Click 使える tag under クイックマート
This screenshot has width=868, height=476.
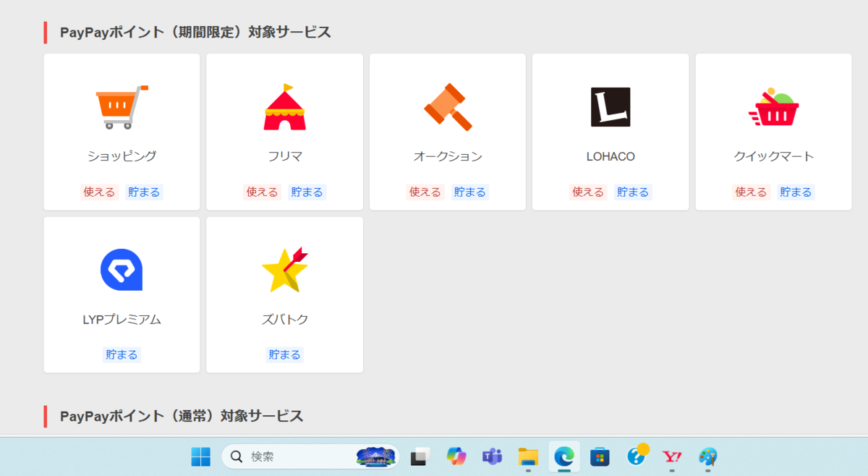[751, 192]
